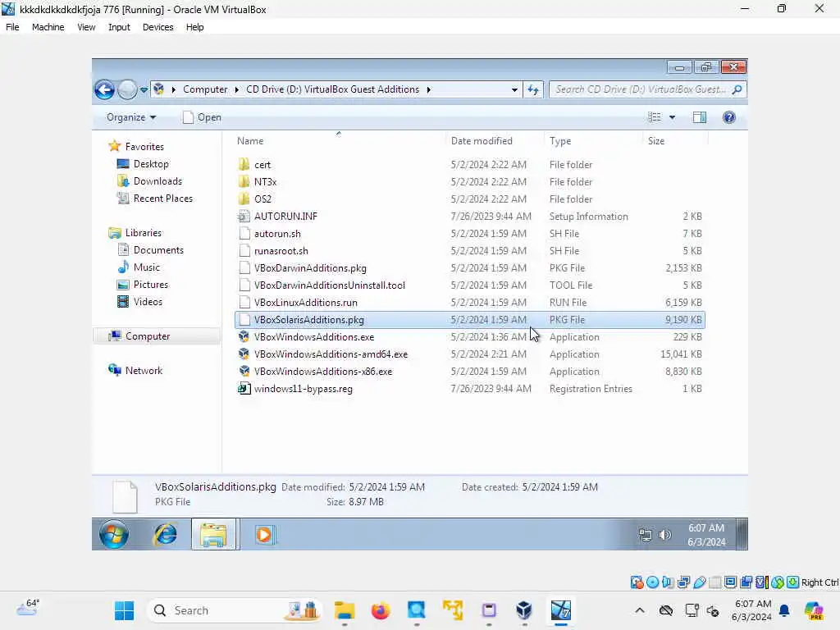Click the Computer breadcrumb segment
The height and width of the screenshot is (630, 840).
point(205,89)
